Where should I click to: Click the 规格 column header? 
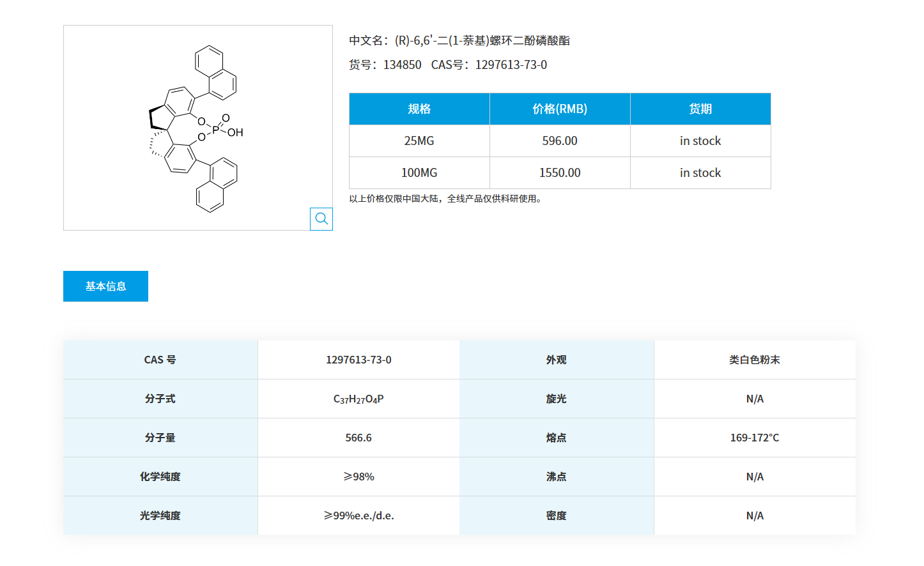click(419, 109)
